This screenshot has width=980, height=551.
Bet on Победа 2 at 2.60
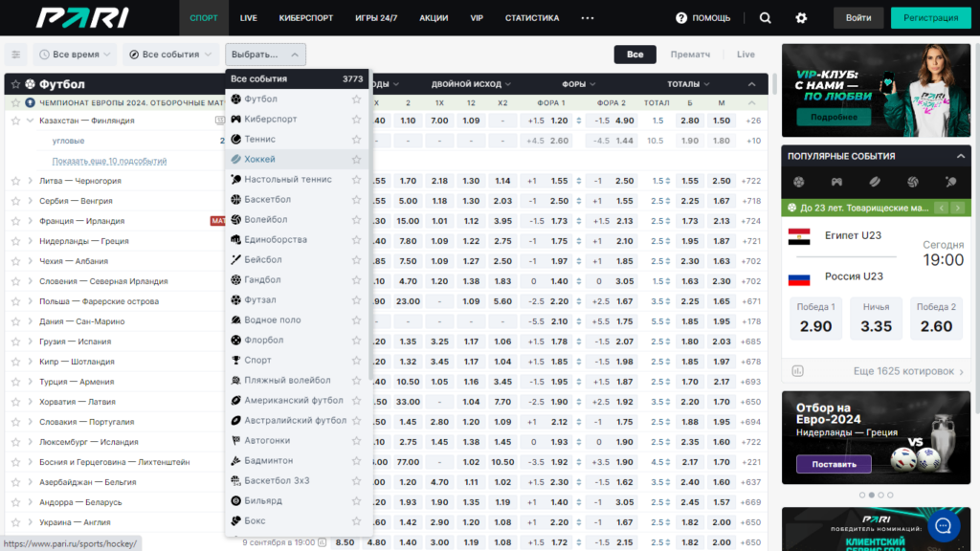[x=936, y=319]
